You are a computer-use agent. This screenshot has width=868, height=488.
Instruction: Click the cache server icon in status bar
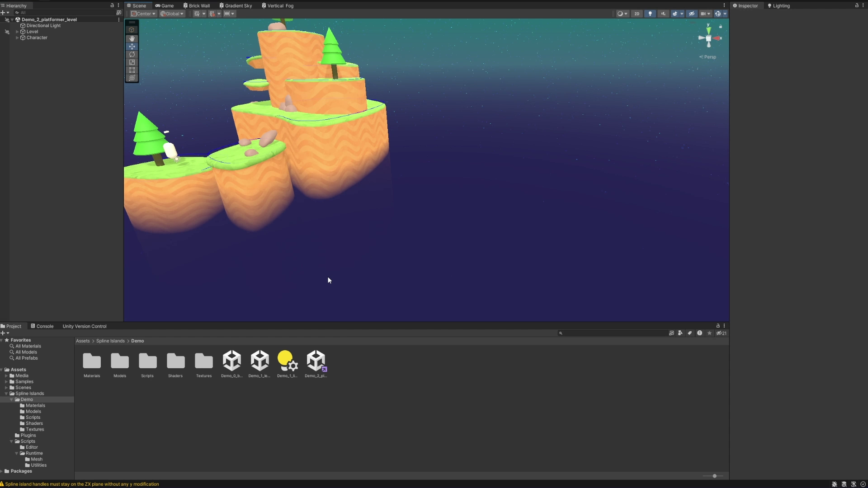[x=844, y=484]
